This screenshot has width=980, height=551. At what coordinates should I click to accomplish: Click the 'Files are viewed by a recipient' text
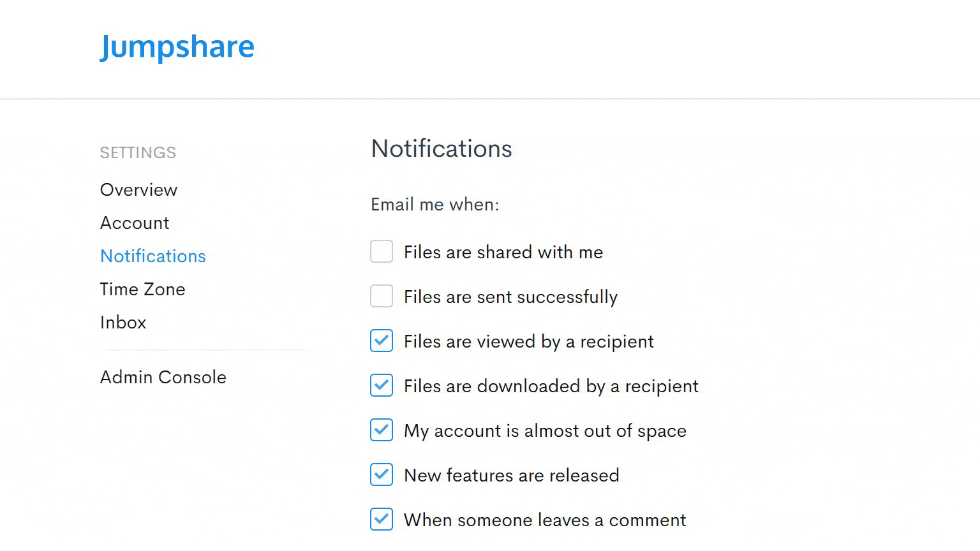[x=528, y=342]
